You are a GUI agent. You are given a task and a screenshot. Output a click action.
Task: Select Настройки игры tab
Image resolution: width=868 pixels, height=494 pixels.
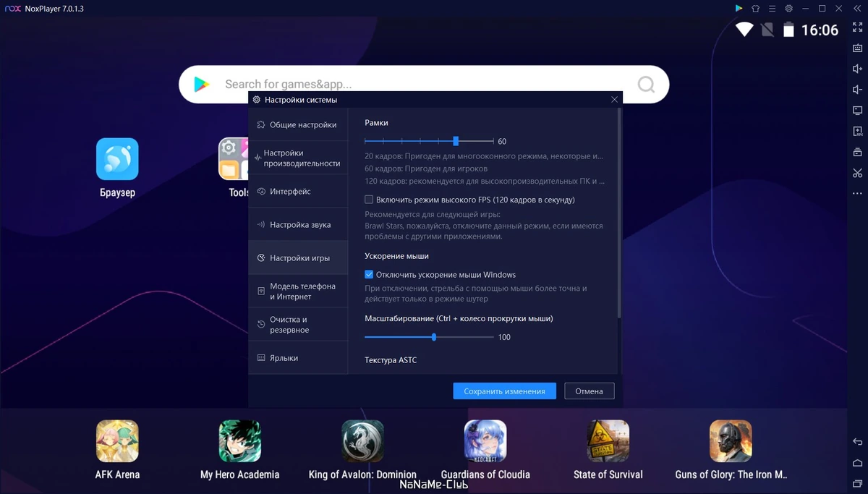[298, 257]
